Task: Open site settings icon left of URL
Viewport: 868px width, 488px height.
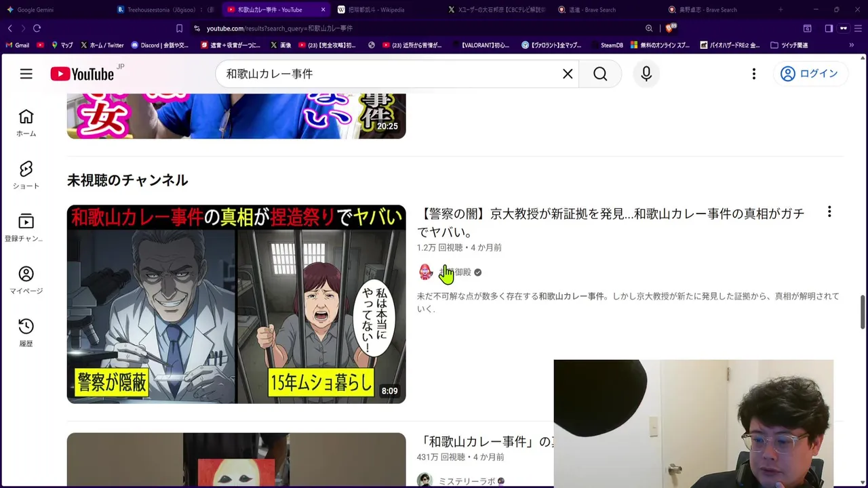Action: [197, 28]
